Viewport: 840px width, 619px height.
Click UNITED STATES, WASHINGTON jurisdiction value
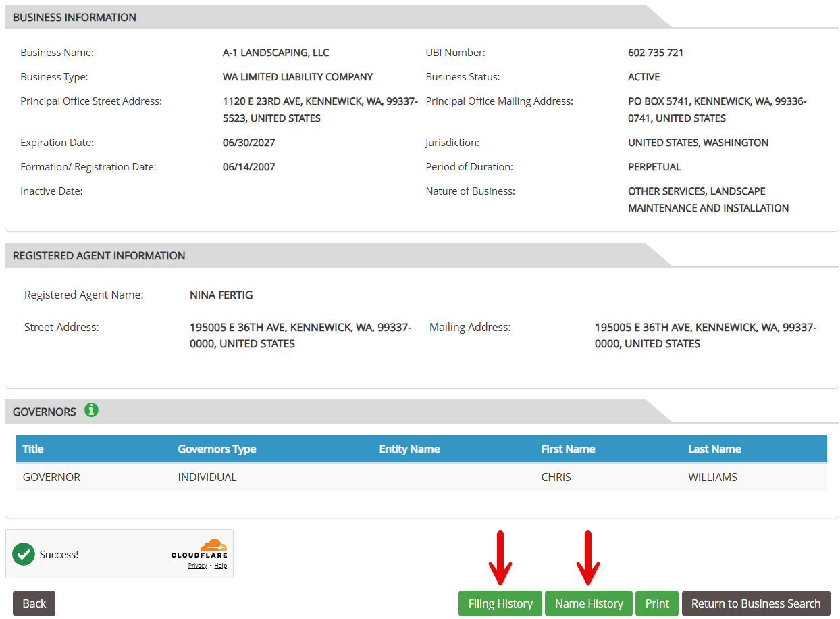698,143
